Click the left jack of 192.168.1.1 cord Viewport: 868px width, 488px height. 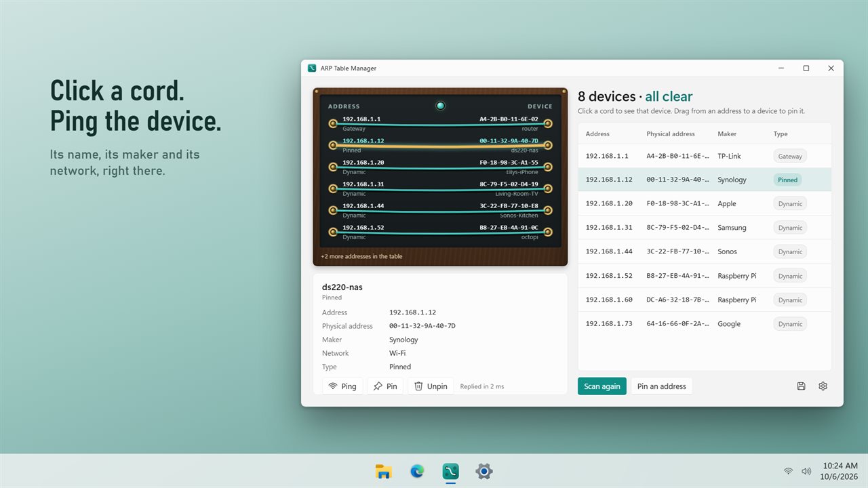(x=332, y=123)
